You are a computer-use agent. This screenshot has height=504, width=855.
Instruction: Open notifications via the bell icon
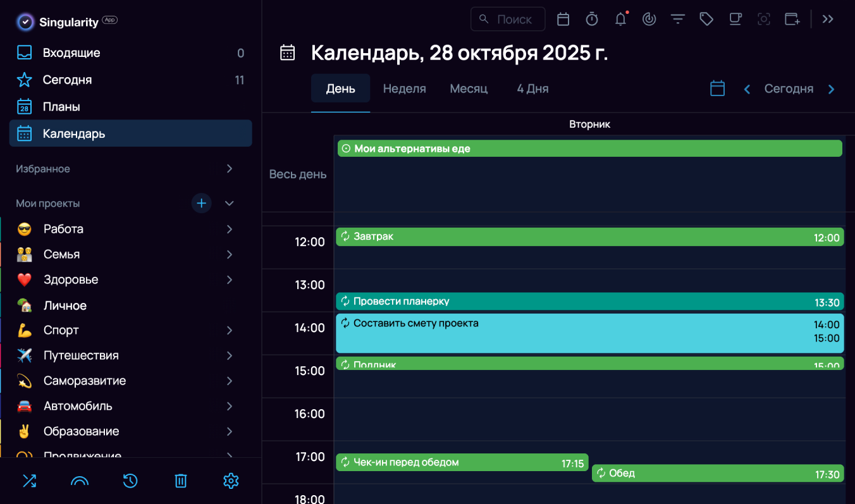(620, 19)
